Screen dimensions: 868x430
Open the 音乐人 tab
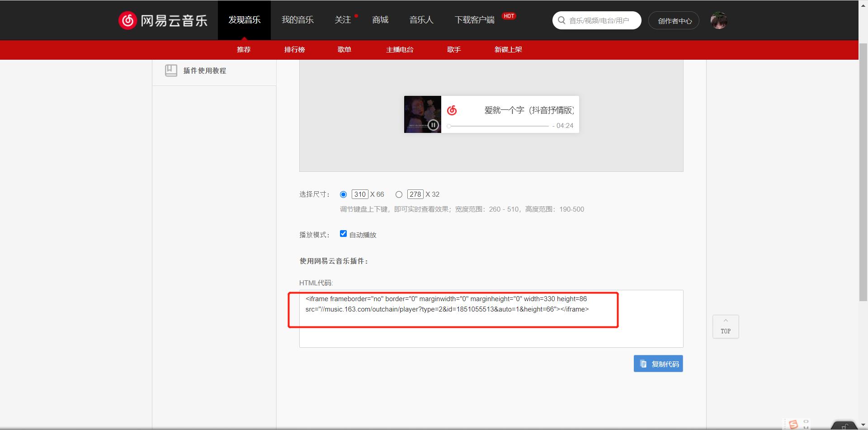coord(421,20)
